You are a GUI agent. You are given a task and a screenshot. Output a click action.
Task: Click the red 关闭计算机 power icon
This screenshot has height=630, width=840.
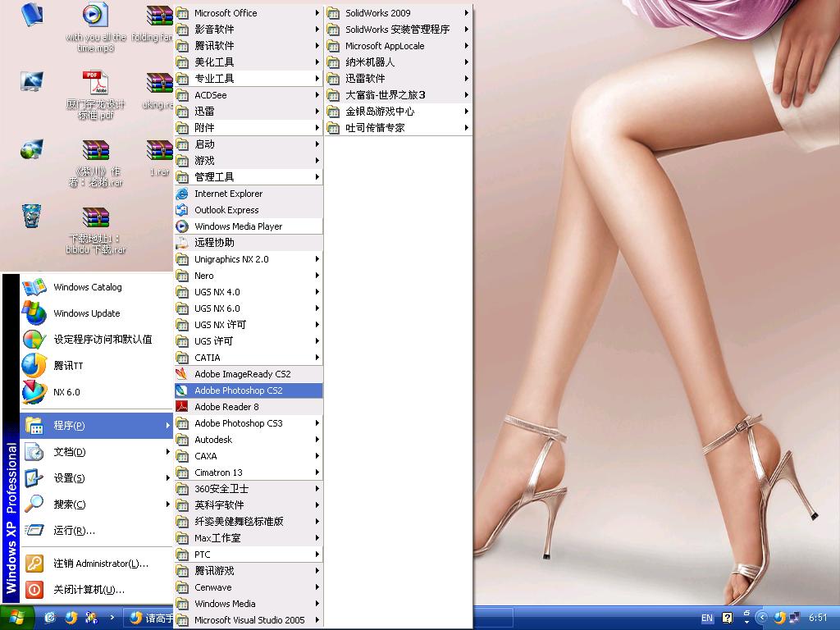[34, 590]
